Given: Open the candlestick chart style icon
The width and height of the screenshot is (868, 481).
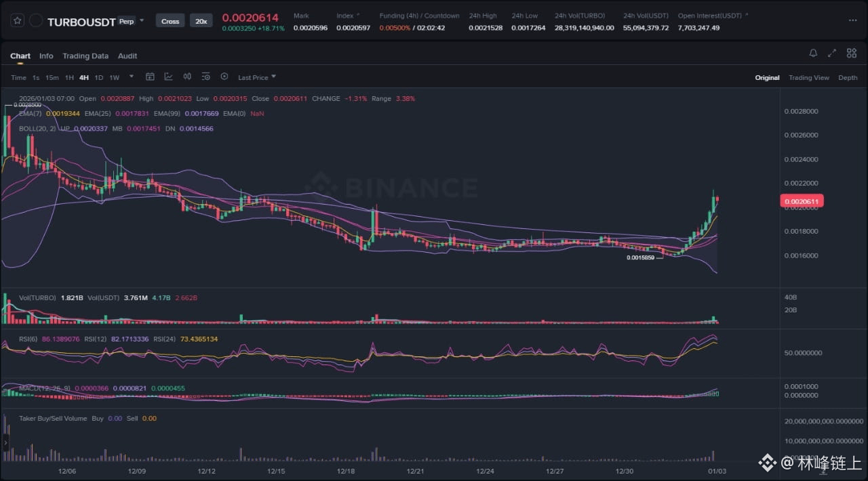Looking at the screenshot, I should pos(187,77).
